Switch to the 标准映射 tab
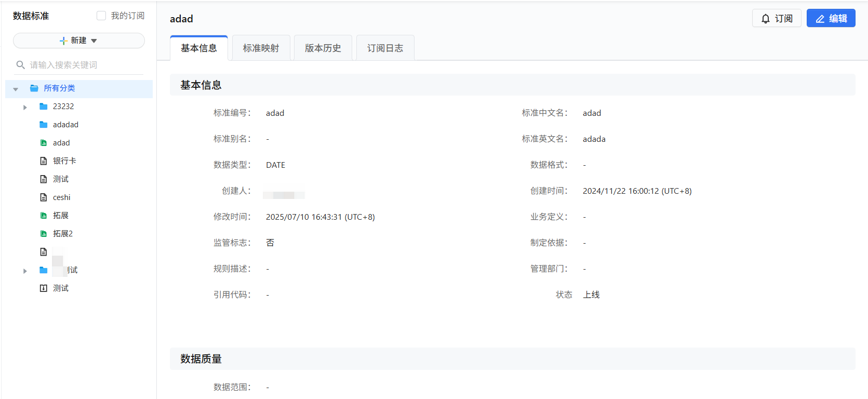The image size is (868, 399). coord(261,48)
